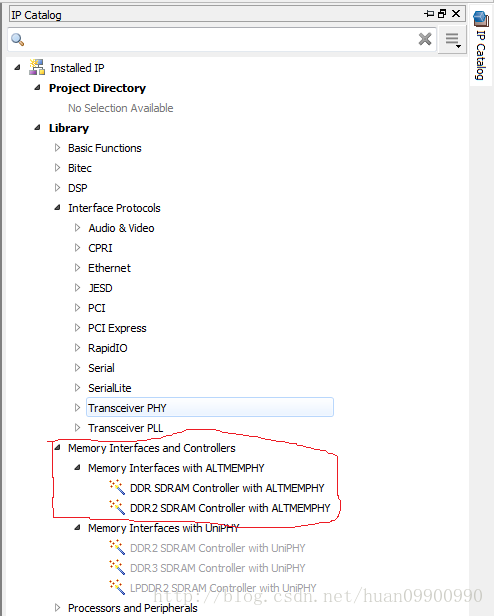Select DDR2 SDRAM Controller with ALTMEMPHY

click(x=230, y=508)
